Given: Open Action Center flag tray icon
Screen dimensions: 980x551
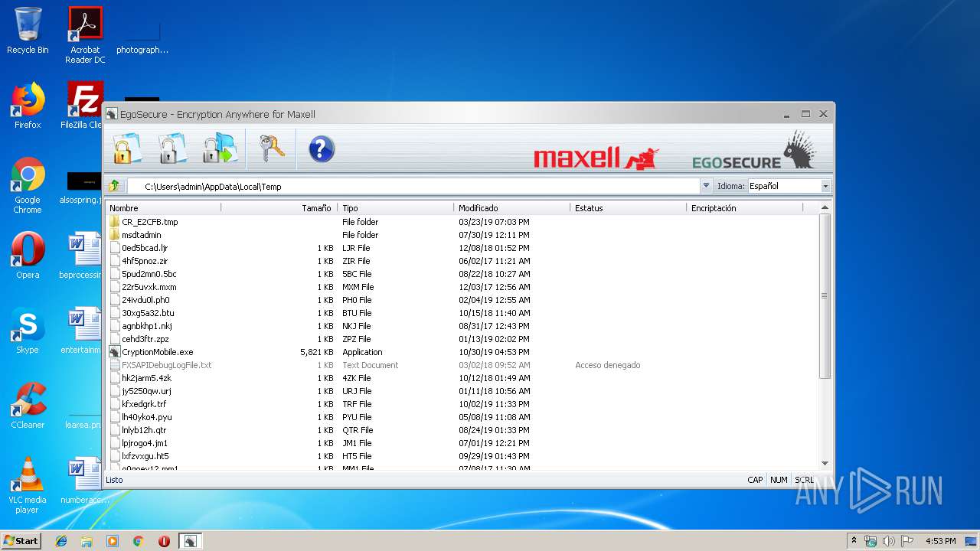Looking at the screenshot, I should coord(906,541).
